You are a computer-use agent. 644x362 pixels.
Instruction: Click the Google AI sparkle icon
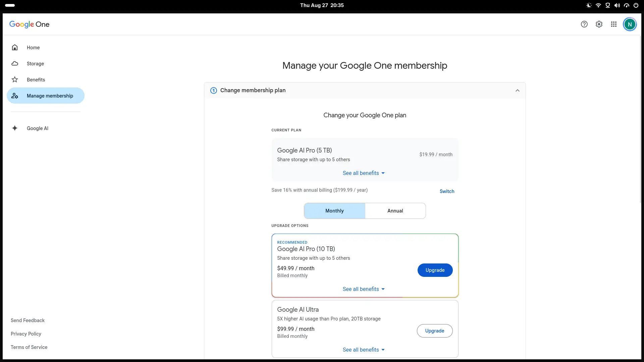[15, 128]
